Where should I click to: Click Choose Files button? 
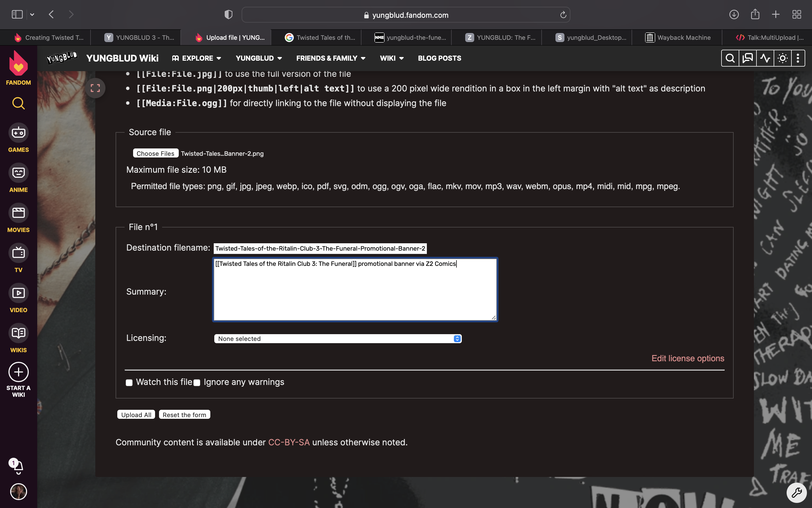[155, 153]
